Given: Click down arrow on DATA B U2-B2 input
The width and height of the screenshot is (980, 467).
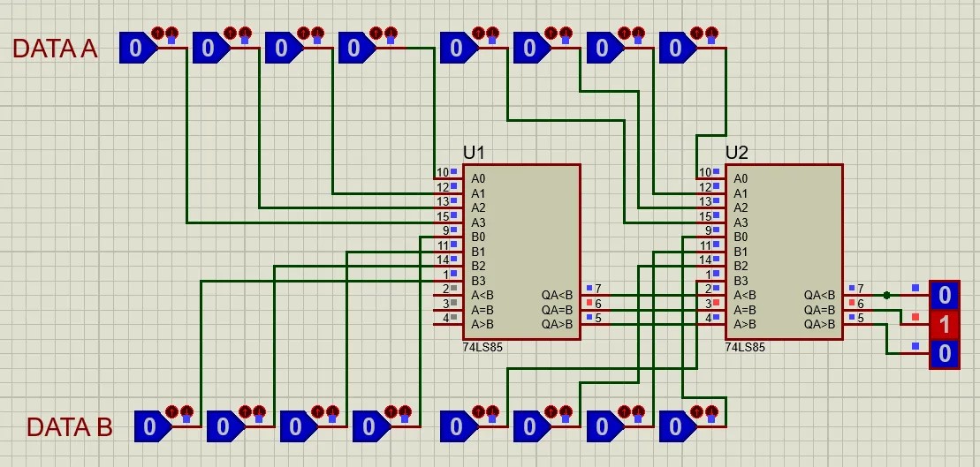Looking at the screenshot, I should tap(566, 411).
